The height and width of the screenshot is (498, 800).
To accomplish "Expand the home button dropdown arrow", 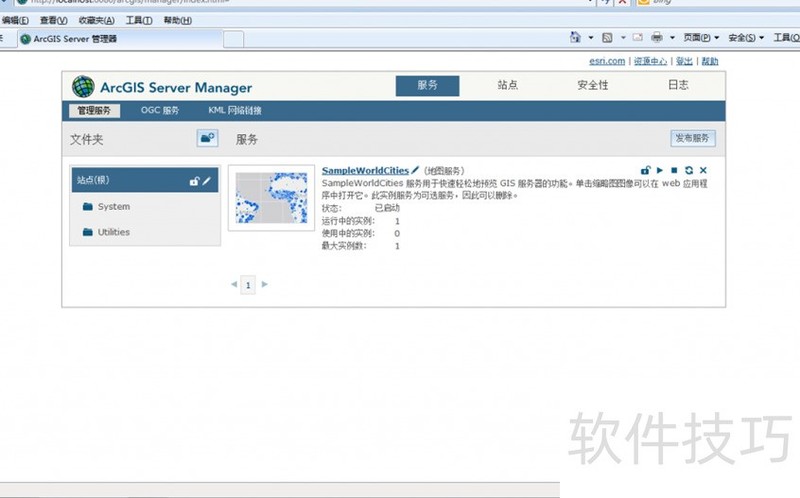I will coord(589,38).
